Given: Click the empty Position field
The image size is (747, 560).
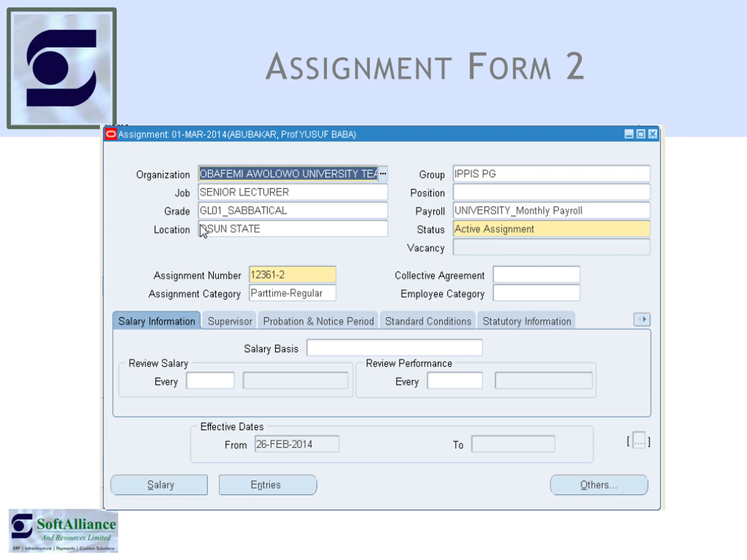Looking at the screenshot, I should tap(551, 192).
